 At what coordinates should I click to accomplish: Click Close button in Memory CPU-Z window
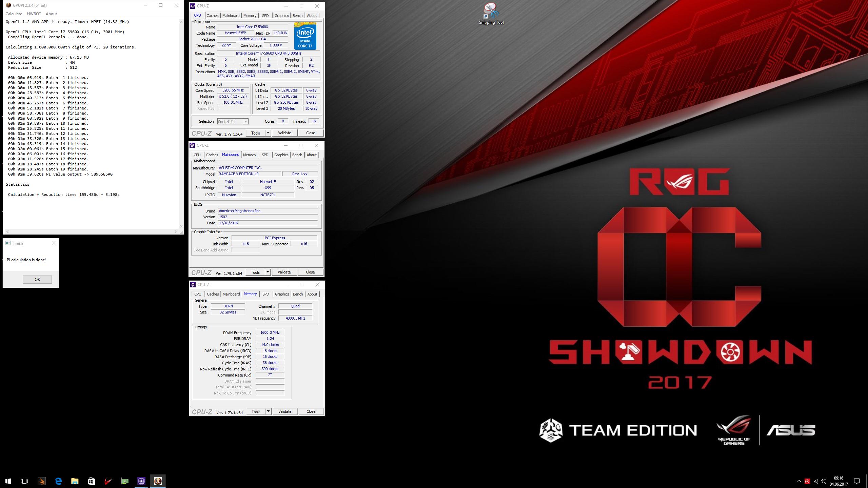311,411
